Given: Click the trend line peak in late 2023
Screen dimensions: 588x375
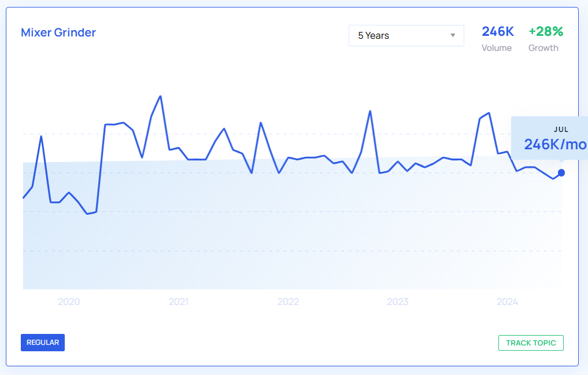Looking at the screenshot, I should pos(489,113).
